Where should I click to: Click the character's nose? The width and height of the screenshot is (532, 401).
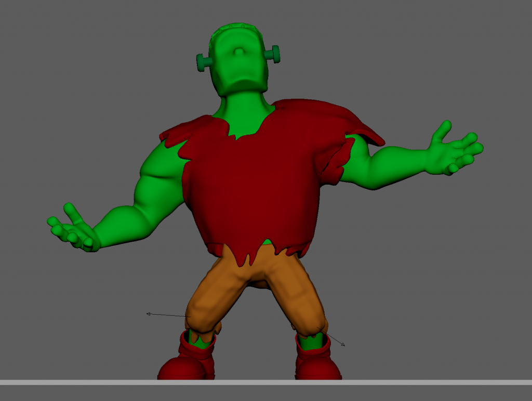(238, 53)
